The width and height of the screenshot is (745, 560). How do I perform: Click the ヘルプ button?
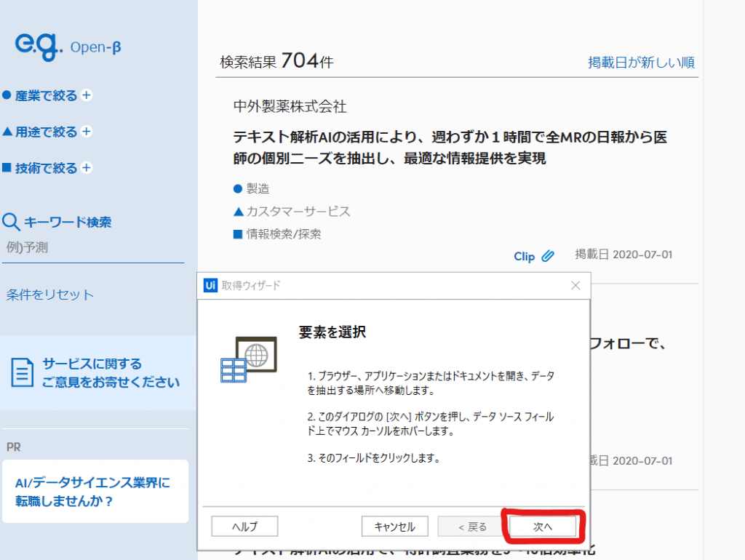[244, 526]
